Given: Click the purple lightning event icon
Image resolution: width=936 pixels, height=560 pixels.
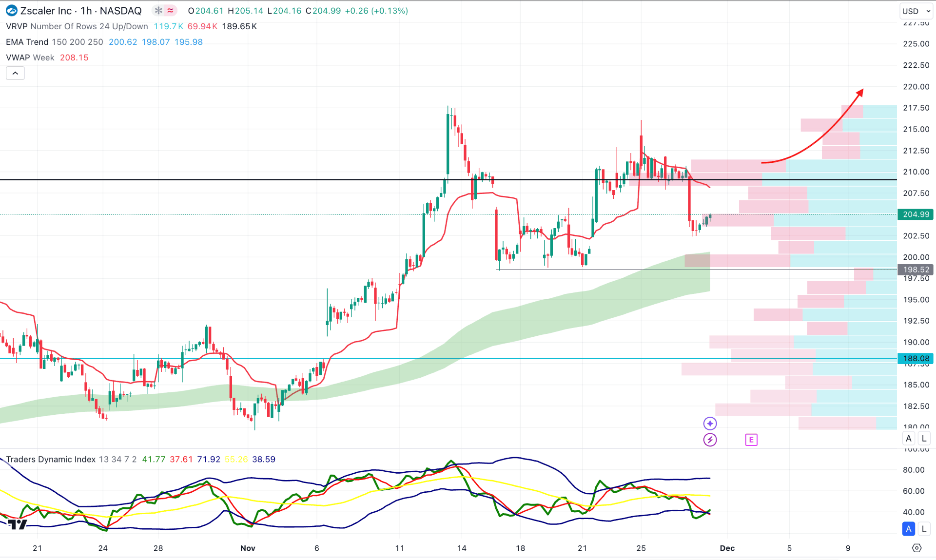Looking at the screenshot, I should tap(710, 440).
